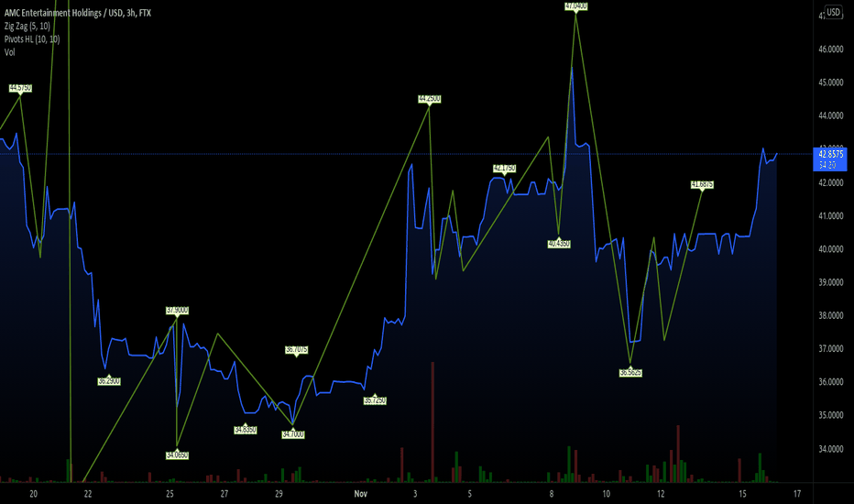Click the 47.0400 pivot high label
854x504 pixels.
pyautogui.click(x=575, y=6)
